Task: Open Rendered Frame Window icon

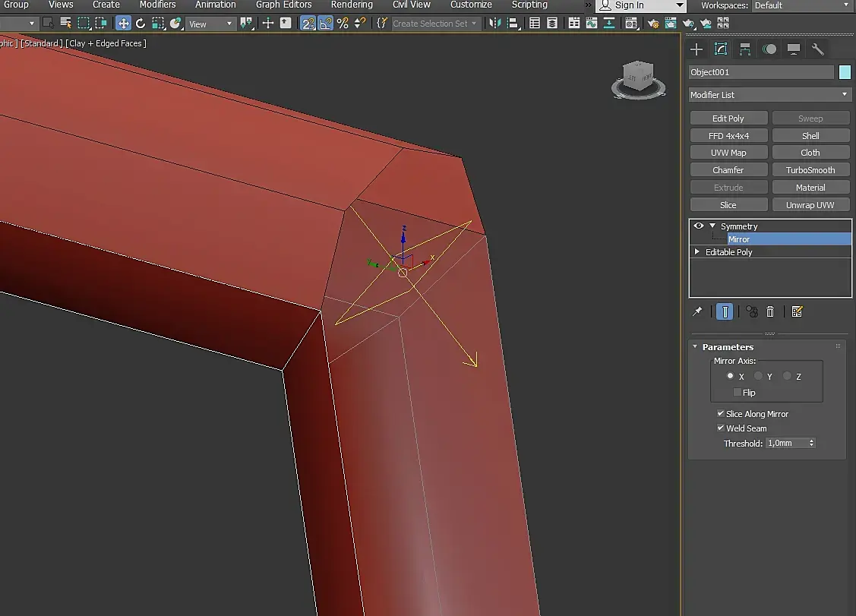Action: pyautogui.click(x=671, y=24)
